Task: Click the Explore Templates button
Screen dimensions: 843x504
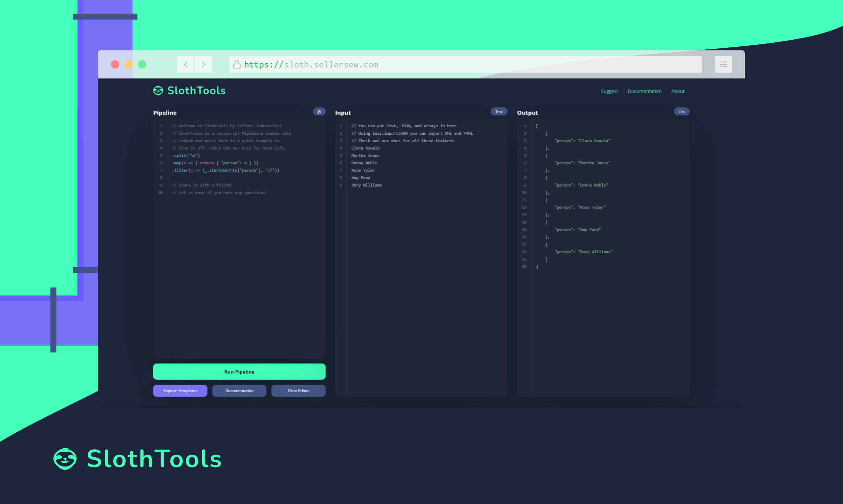Action: (180, 391)
